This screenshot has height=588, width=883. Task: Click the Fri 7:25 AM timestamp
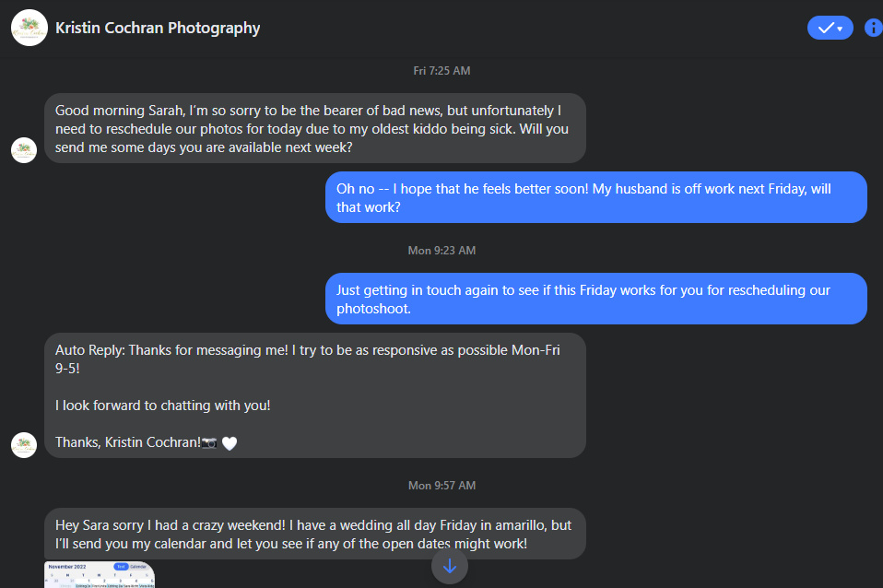point(441,71)
